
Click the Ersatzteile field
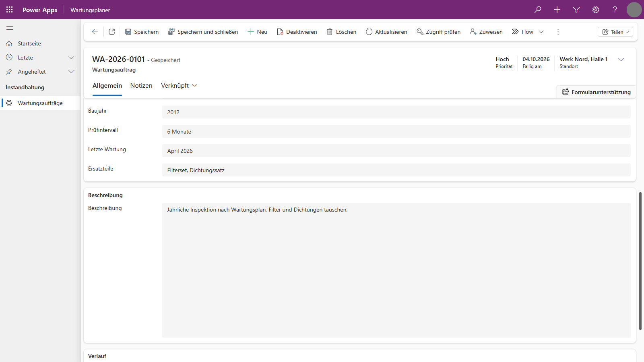(x=396, y=170)
